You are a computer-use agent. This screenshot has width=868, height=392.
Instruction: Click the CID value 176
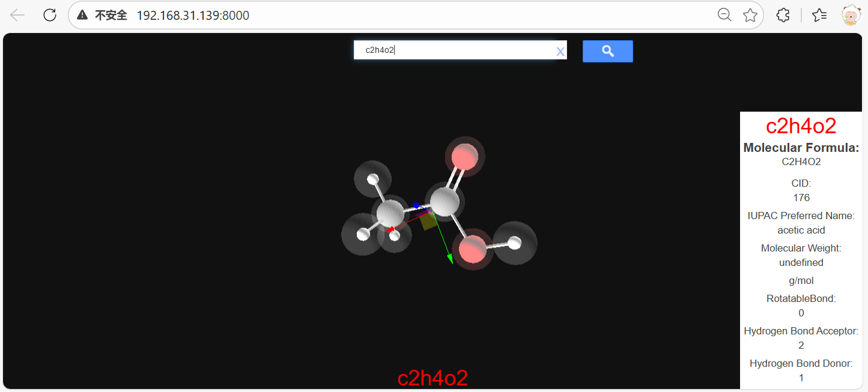click(801, 198)
